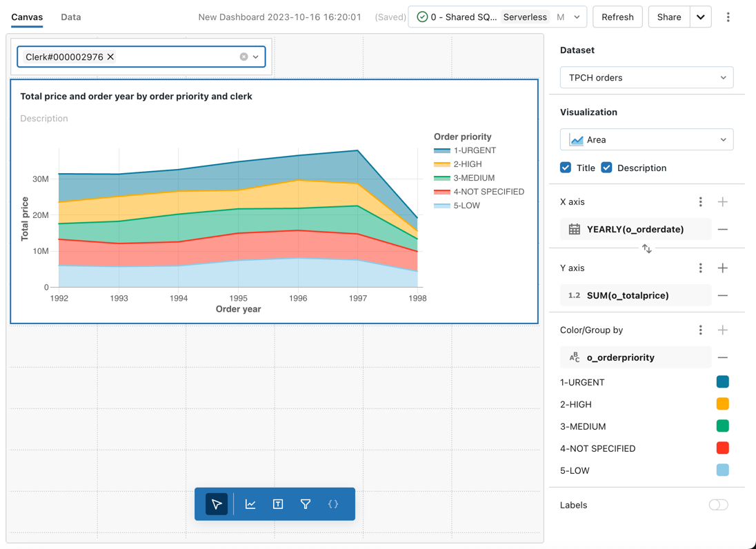756x549 pixels.
Task: Uncheck the Title checkbox
Action: pos(566,168)
